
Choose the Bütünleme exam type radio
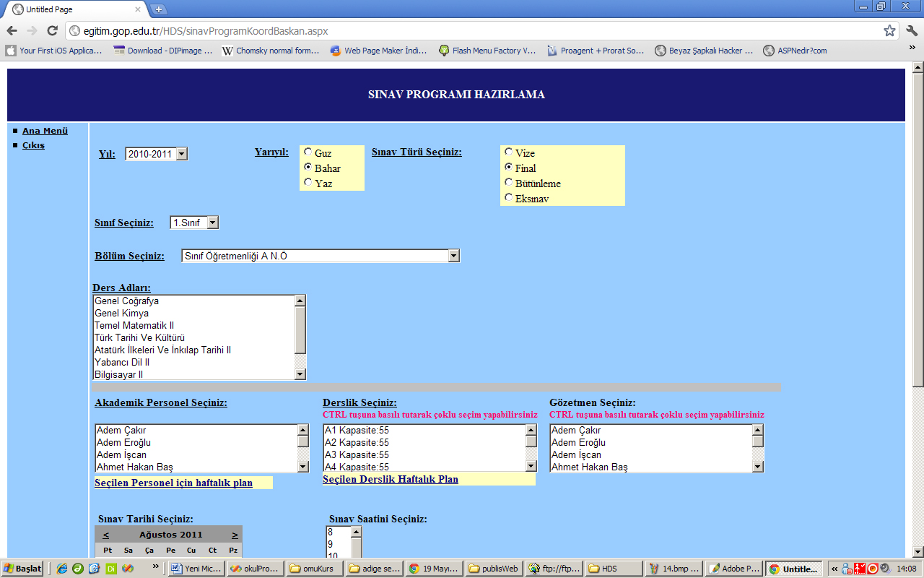pos(509,183)
